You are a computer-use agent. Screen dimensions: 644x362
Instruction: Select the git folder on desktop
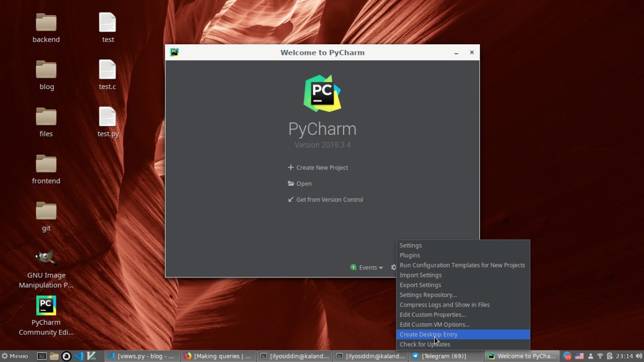click(x=46, y=216)
